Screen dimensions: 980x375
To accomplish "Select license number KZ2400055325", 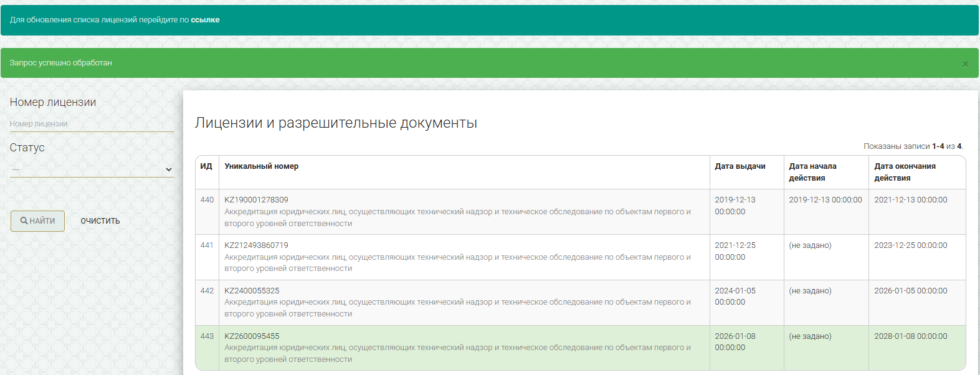I will point(252,291).
